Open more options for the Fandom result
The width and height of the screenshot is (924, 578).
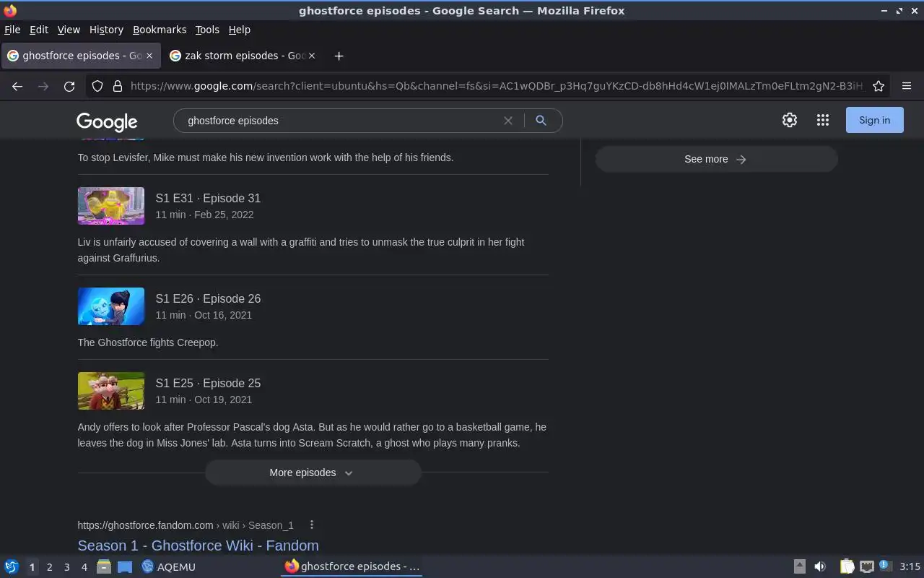coord(312,525)
